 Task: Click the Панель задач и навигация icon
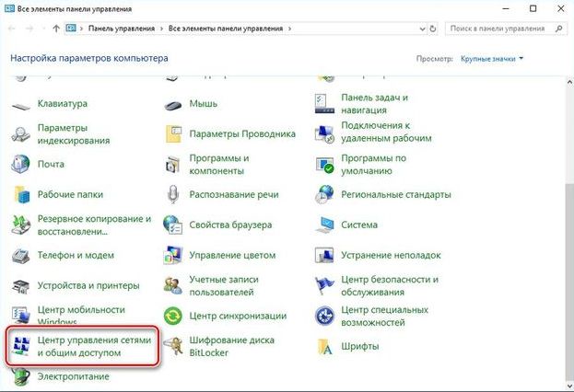(324, 104)
